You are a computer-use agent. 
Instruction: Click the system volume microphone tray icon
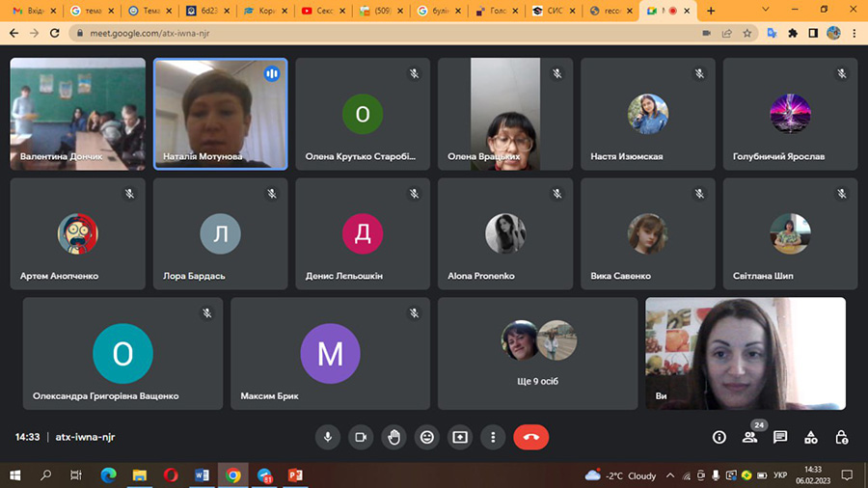pyautogui.click(x=716, y=475)
